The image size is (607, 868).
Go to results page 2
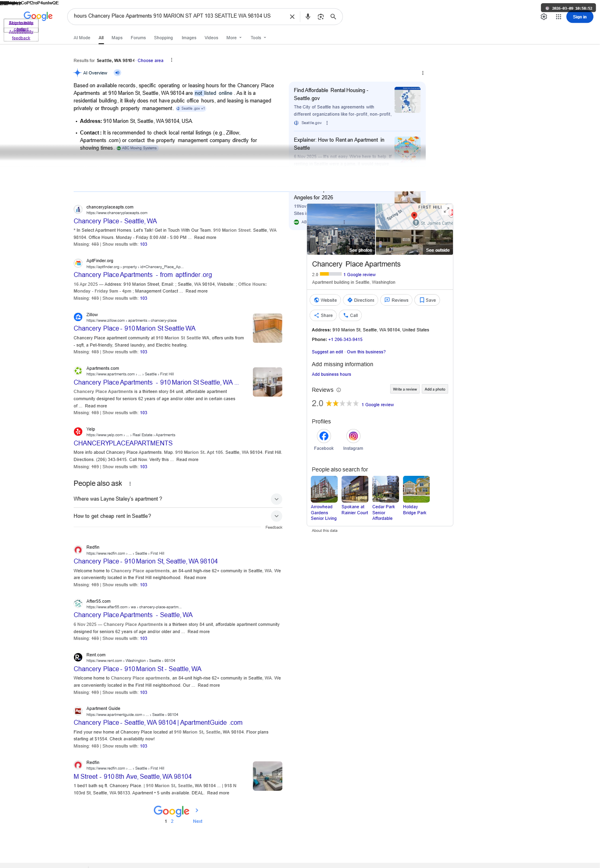(x=172, y=821)
